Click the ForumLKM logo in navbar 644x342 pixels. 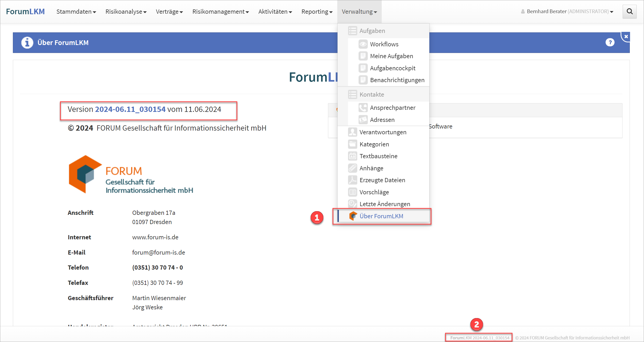tap(25, 12)
